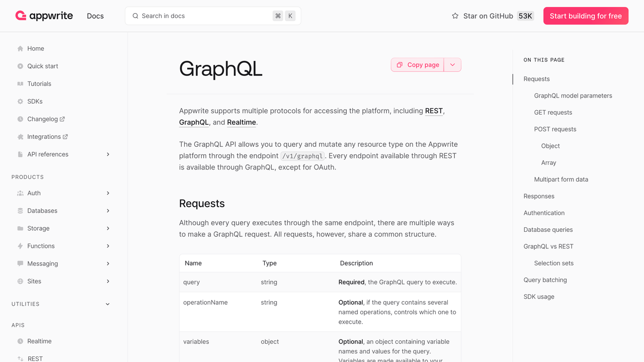Open the Docs tab in the header
The height and width of the screenshot is (362, 644).
click(x=95, y=16)
